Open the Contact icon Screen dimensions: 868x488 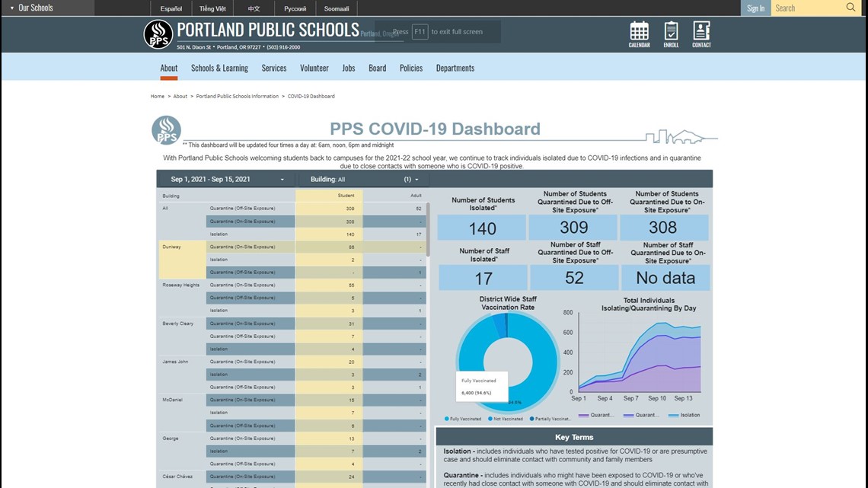pyautogui.click(x=701, y=34)
